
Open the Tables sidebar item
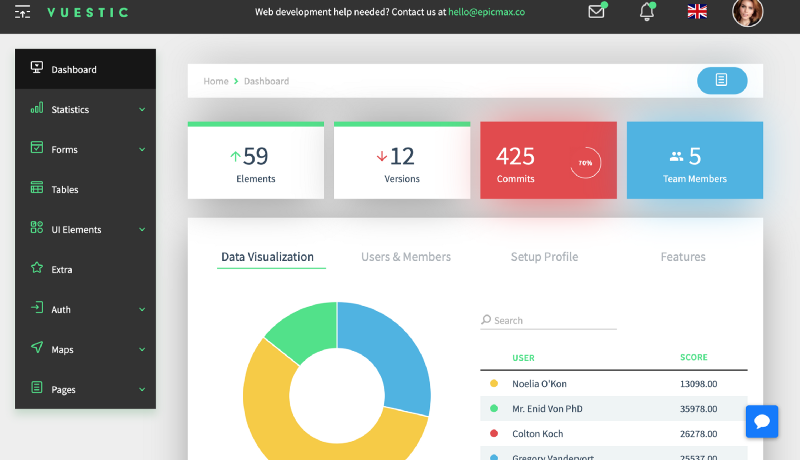pyautogui.click(x=85, y=189)
